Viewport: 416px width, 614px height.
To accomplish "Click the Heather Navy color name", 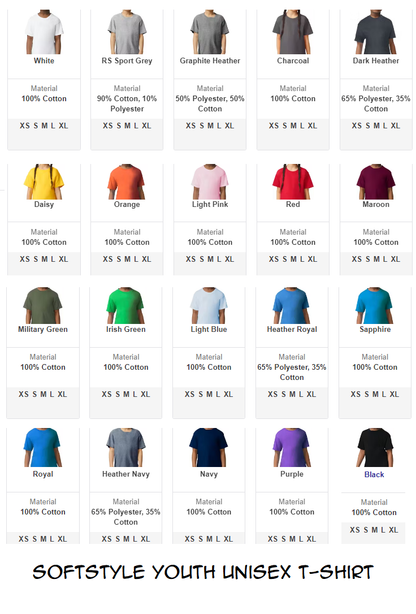I will (x=126, y=474).
